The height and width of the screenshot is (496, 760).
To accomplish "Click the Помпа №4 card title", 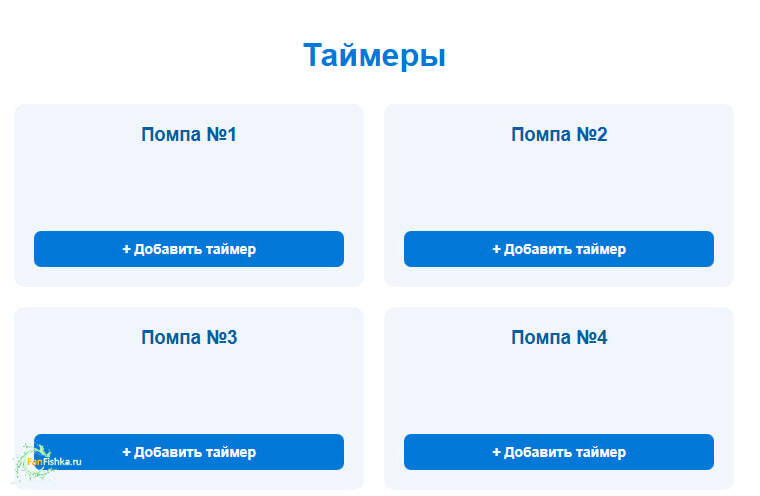I will [x=559, y=337].
